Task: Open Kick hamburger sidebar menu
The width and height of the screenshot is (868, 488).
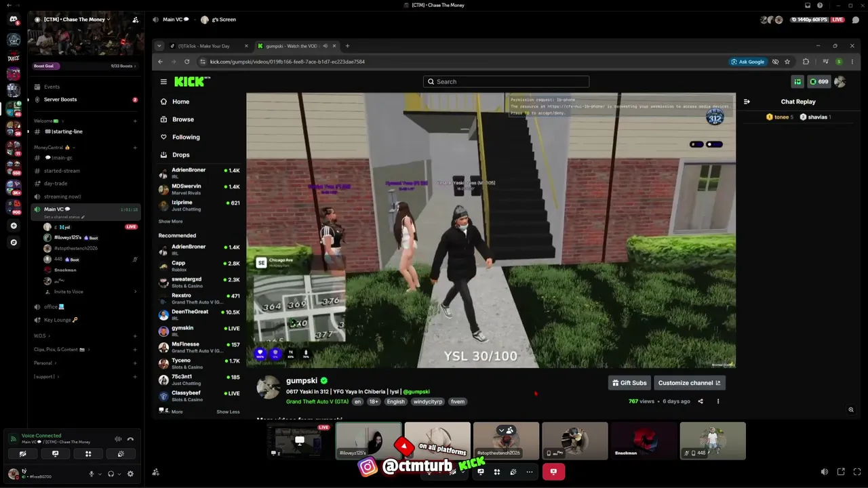Action: coord(163,81)
